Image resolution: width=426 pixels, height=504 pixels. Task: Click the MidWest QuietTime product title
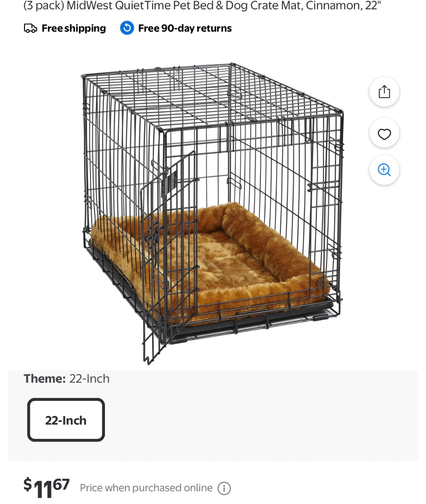(202, 6)
